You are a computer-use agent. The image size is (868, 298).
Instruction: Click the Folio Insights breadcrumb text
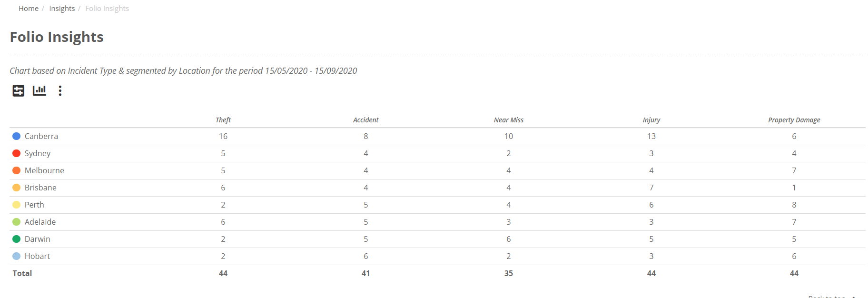coord(107,9)
